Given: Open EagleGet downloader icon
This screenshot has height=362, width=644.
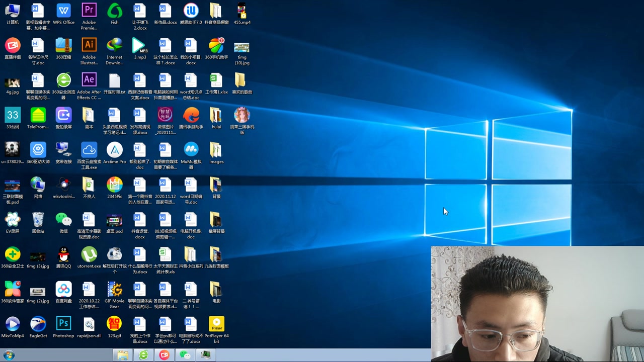Looking at the screenshot, I should tap(38, 326).
